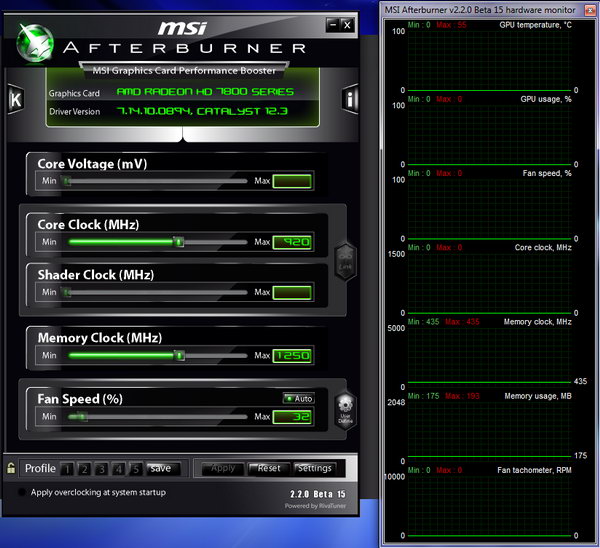Open the Kombustor (K) side button
600x548 pixels.
click(16, 99)
